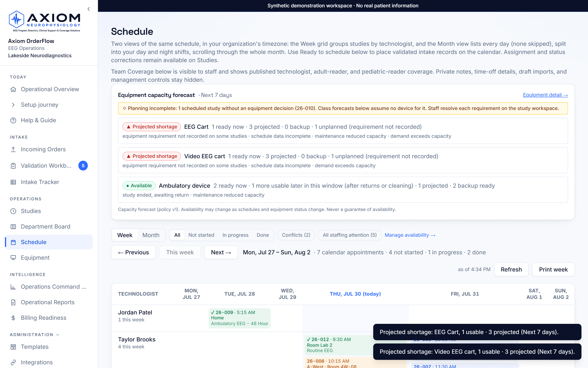Click the Templates layout icon

coord(13,347)
